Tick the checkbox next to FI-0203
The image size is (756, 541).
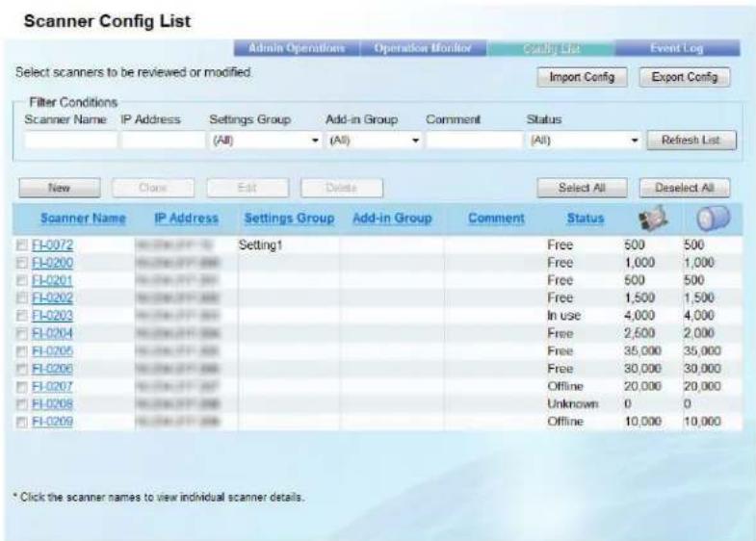tap(22, 316)
